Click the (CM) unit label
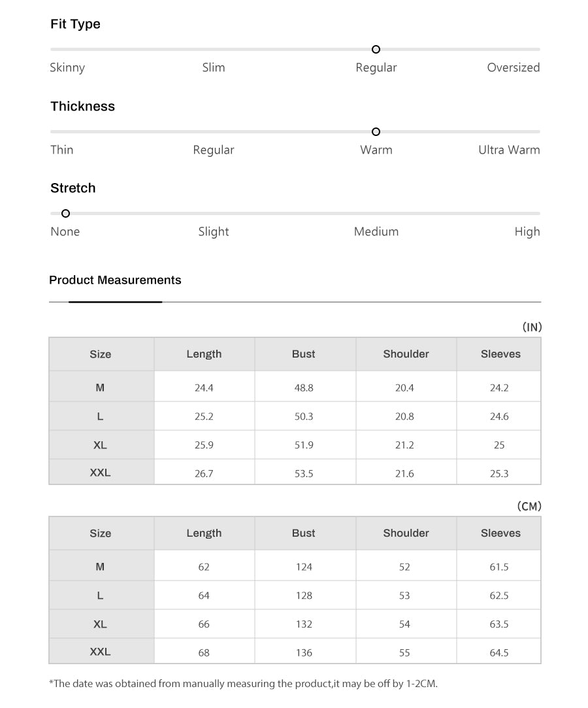The image size is (588, 708). pyautogui.click(x=529, y=506)
